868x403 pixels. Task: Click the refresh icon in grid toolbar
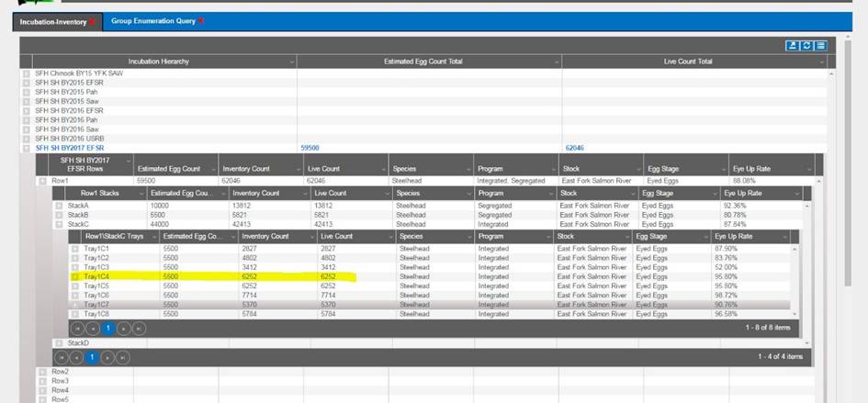click(806, 46)
